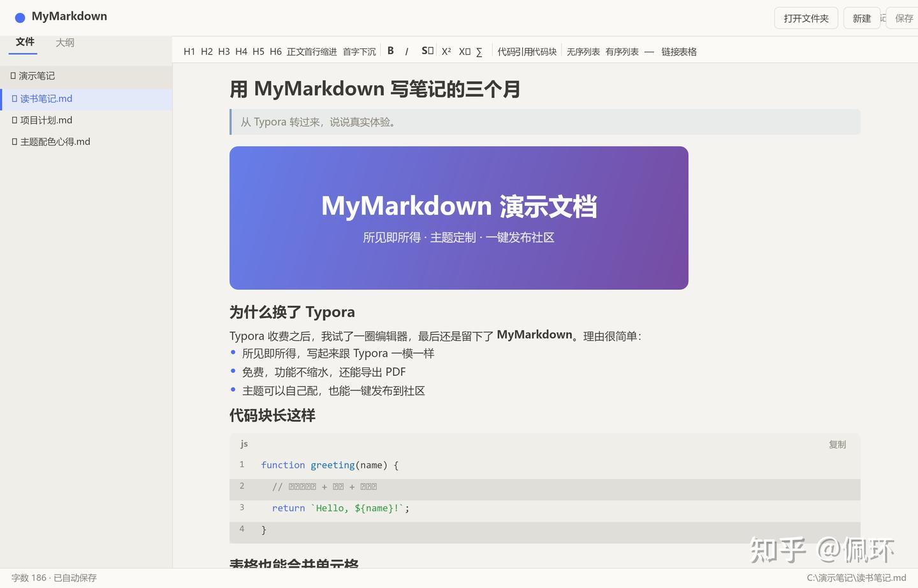Click the document title 用 MyMarkdown 写笔记的三个月

(x=375, y=89)
